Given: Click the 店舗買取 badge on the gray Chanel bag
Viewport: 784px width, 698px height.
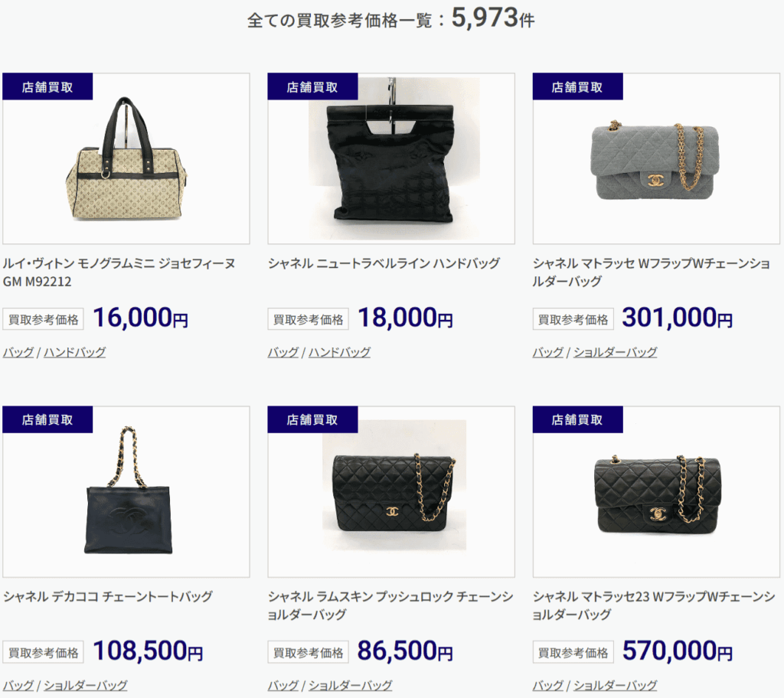Looking at the screenshot, I should click(577, 87).
